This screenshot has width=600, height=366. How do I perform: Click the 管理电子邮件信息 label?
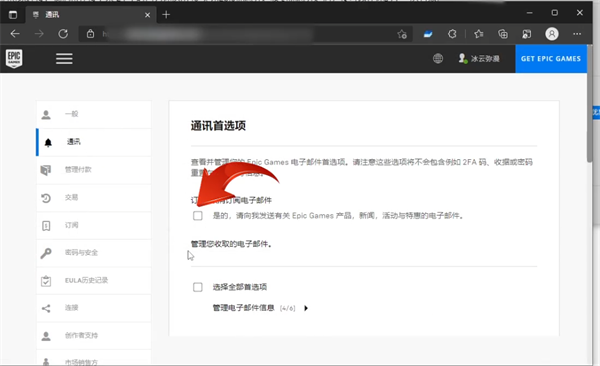pyautogui.click(x=243, y=308)
